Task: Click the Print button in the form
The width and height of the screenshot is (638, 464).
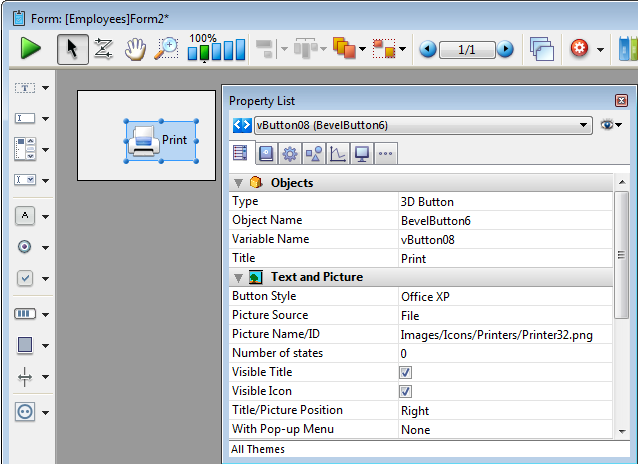Action: (161, 140)
